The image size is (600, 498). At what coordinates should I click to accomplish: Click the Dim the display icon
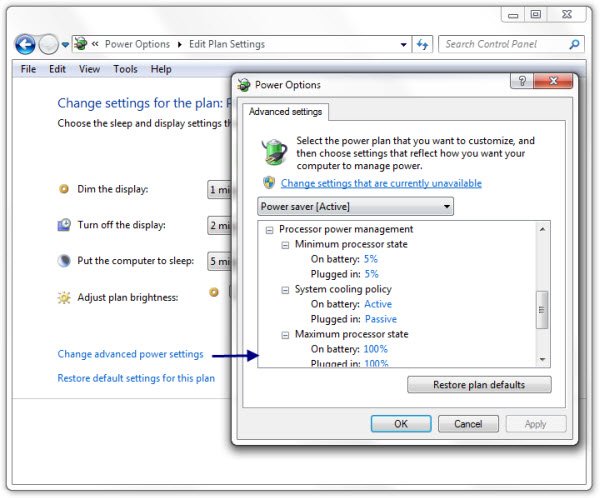[x=64, y=189]
